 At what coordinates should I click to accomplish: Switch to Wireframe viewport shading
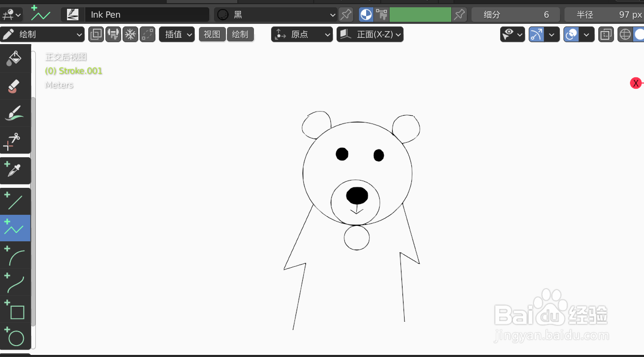[625, 35]
